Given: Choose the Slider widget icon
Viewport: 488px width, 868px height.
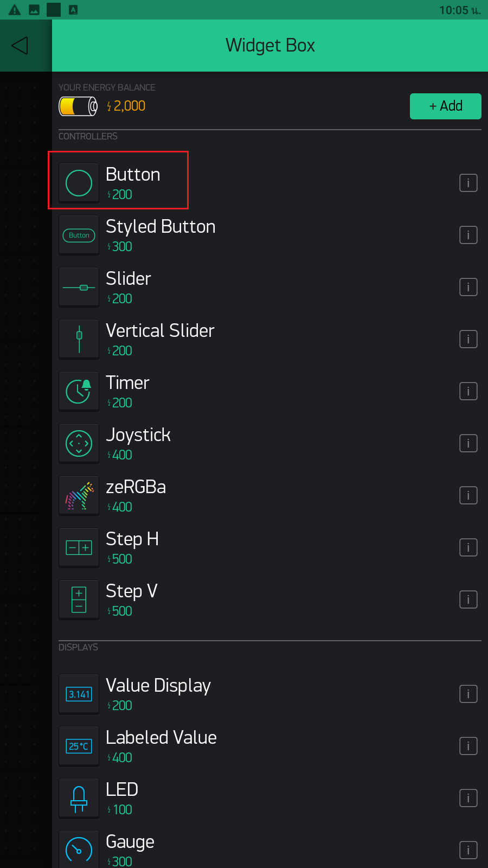Looking at the screenshot, I should pyautogui.click(x=79, y=287).
